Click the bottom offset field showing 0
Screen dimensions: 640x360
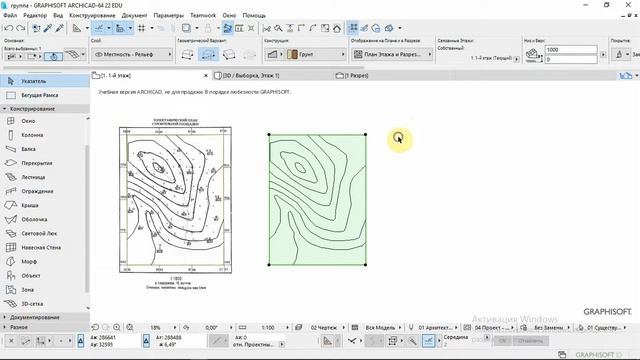[571, 59]
